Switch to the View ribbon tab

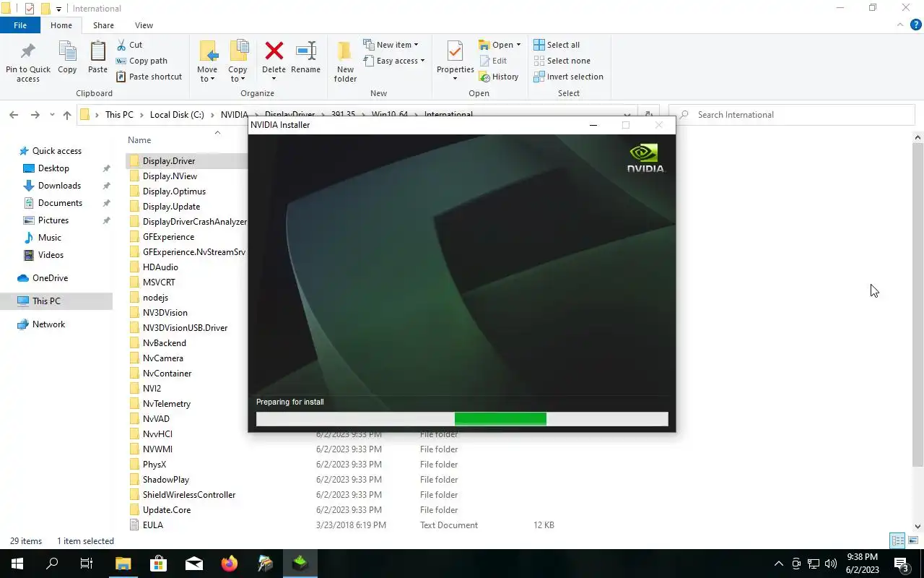pyautogui.click(x=144, y=25)
